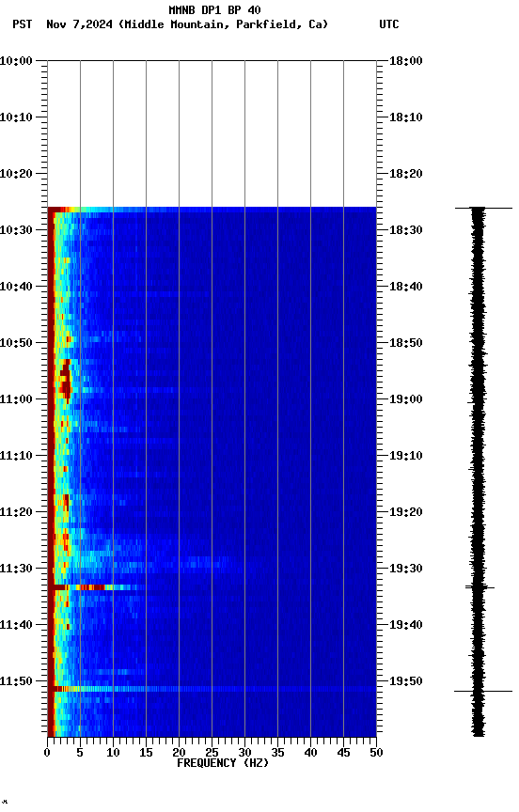Screen dimensions: 519x812
Task: Click the 18:20 UTC time label
Action: [x=406, y=174]
